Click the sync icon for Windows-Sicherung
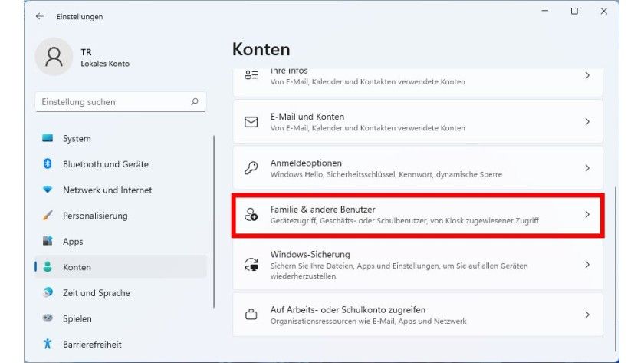 (x=251, y=264)
